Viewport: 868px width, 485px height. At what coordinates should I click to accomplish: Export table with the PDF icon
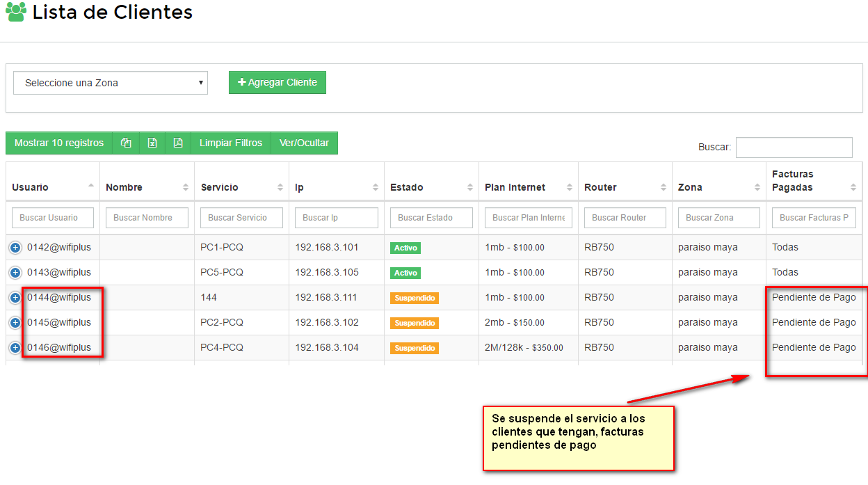click(x=178, y=143)
